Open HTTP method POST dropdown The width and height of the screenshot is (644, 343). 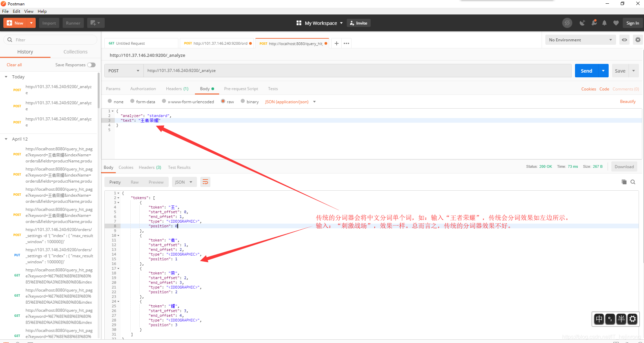click(x=124, y=71)
